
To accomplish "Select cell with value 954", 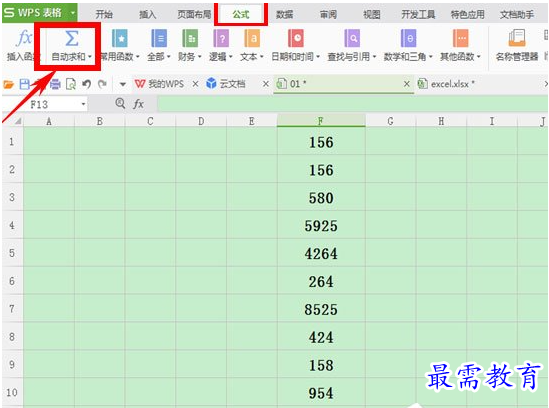I will pos(321,393).
